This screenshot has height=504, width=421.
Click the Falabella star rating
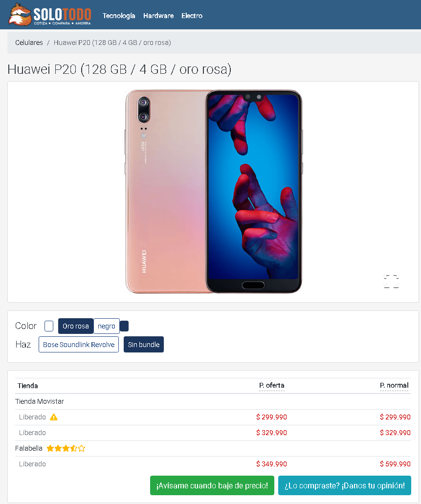tap(66, 448)
